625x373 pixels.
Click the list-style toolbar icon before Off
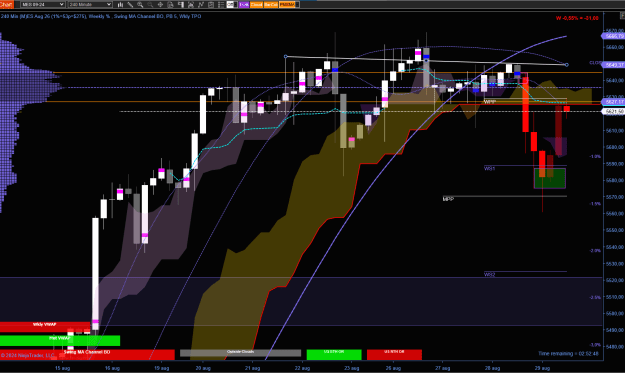point(221,5)
